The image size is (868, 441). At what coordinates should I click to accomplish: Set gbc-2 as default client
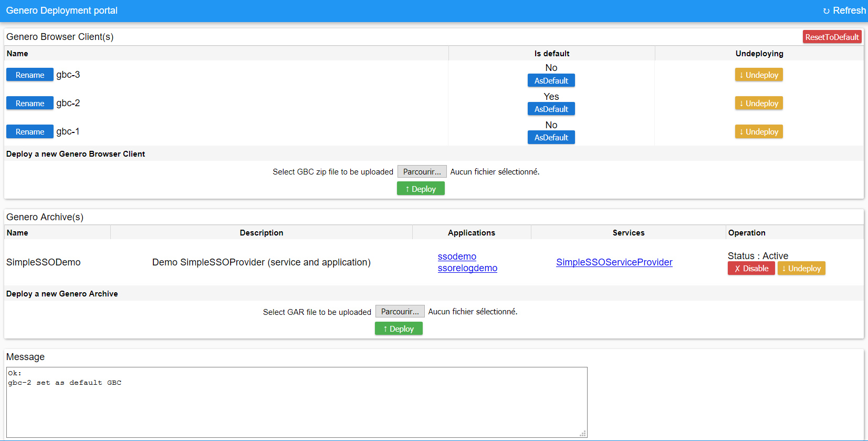551,109
